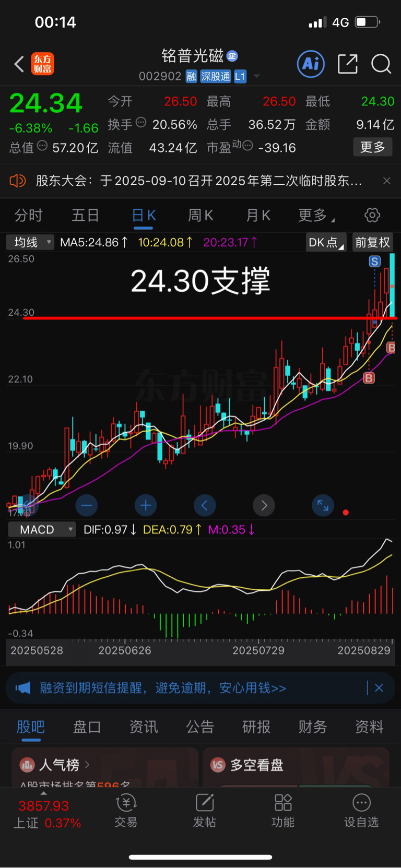401x868 pixels.
Task: Tap the megaphone icon in blue banner
Action: [22, 688]
